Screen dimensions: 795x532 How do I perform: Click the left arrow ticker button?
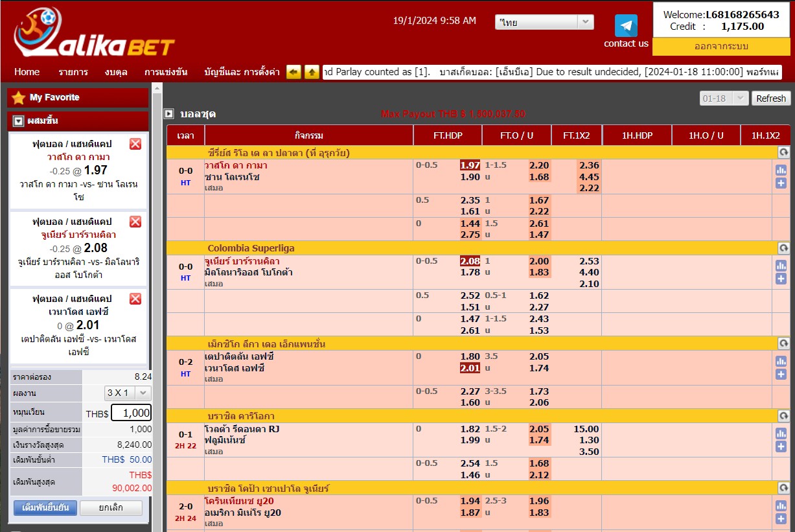pyautogui.click(x=294, y=72)
